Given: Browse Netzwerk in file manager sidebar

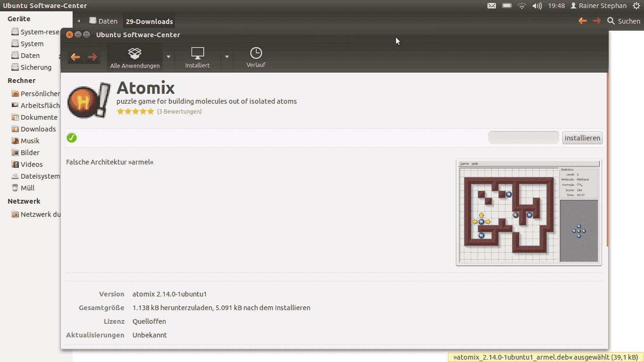Looking at the screenshot, I should (x=36, y=214).
